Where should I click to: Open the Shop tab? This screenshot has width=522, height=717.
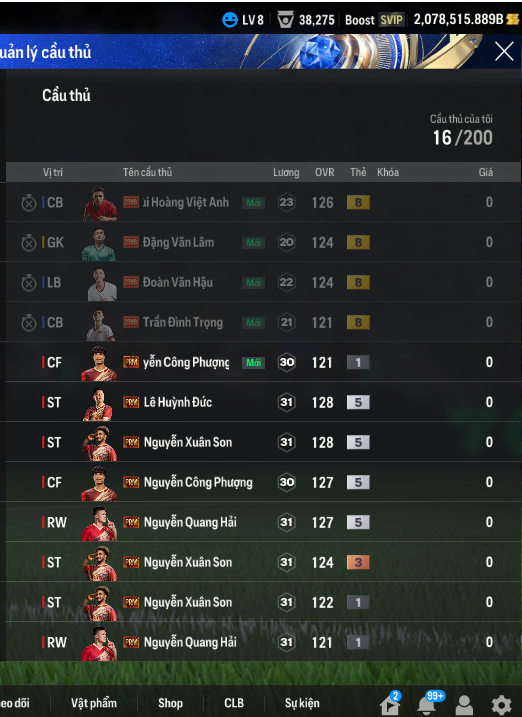click(x=170, y=703)
